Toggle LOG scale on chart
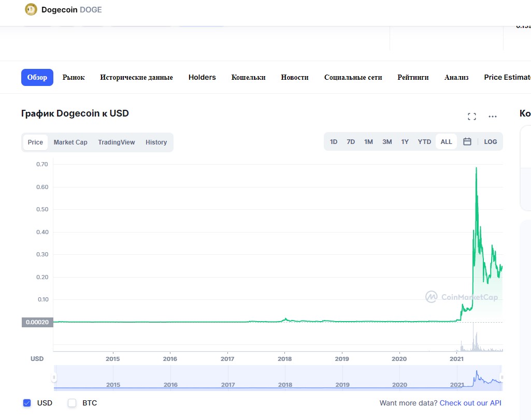 [x=491, y=142]
